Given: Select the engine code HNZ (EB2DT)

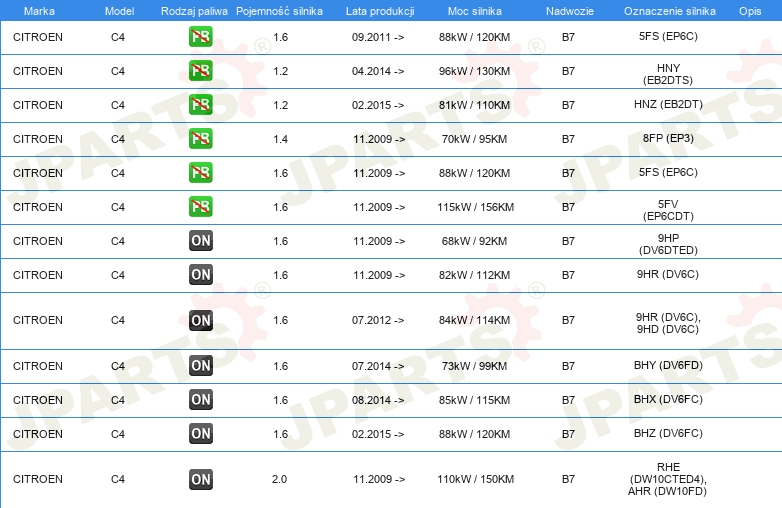Looking at the screenshot, I should point(668,104).
